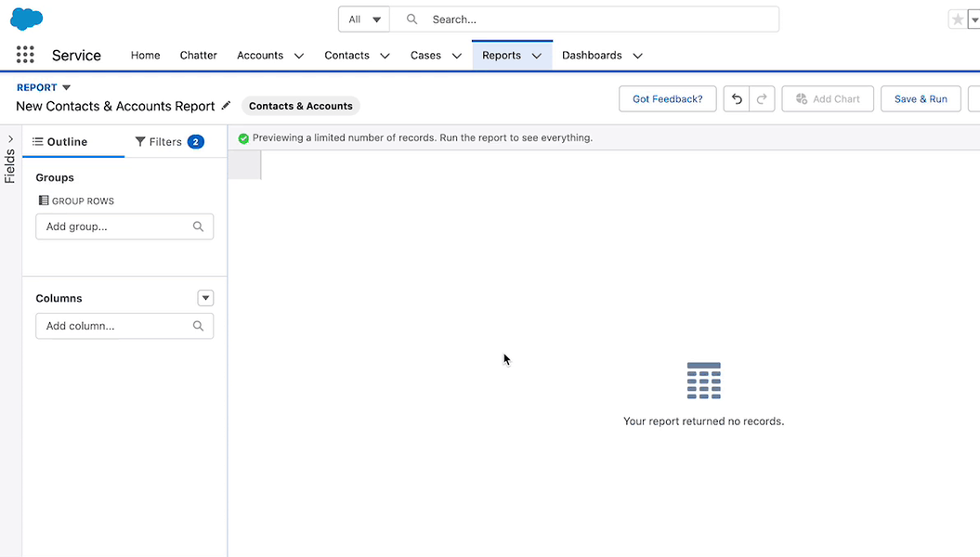Click the Add Chart button

tap(827, 99)
